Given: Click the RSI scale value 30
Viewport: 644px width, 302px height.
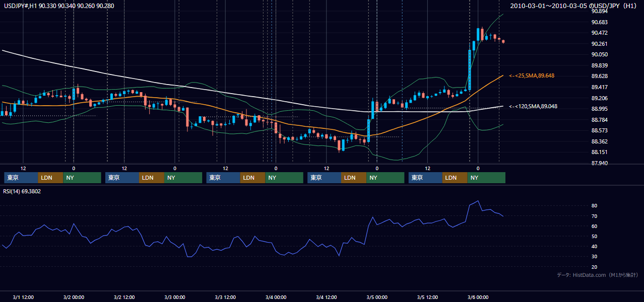Looking at the screenshot, I should (x=595, y=257).
